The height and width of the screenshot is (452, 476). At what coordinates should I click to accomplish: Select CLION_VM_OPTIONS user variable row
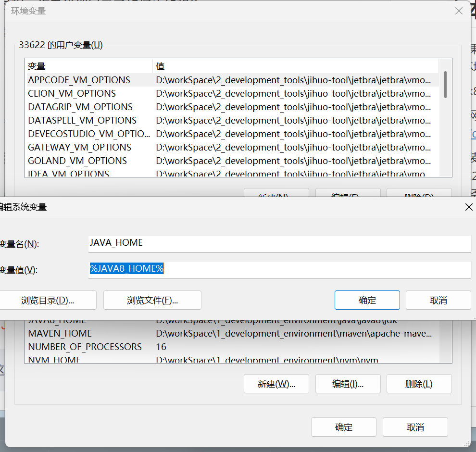point(72,93)
